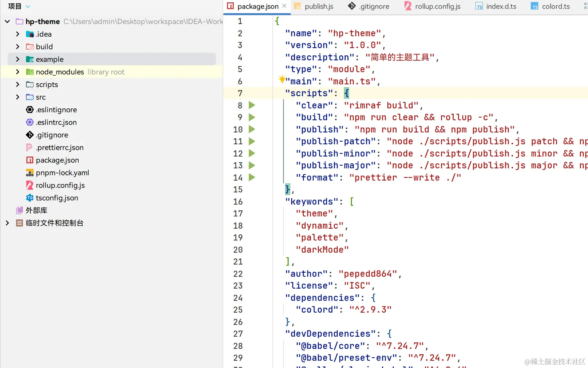Switch to the index.d.ts tab
The image size is (588, 368).
(x=496, y=6)
